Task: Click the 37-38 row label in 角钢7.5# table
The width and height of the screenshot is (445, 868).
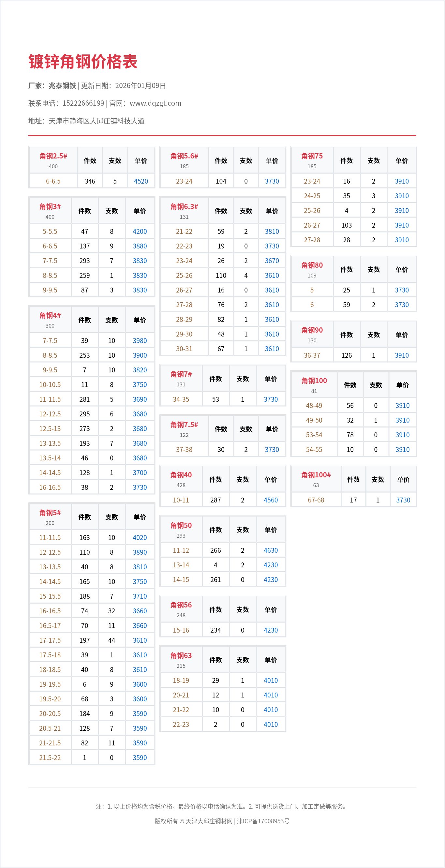Action: point(184,450)
